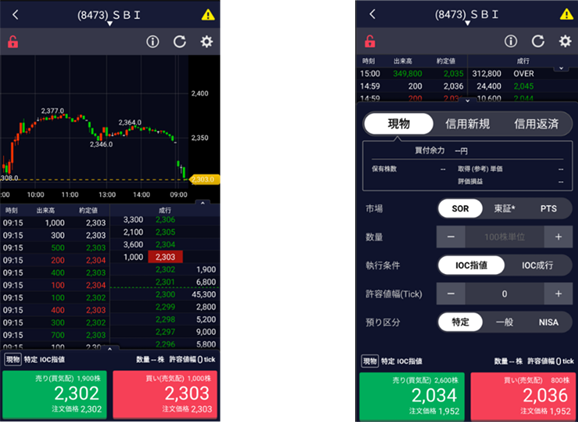Screen dimensions: 578x422
Task: Open stock selector triangle under left (8473) SBI
Action: pyautogui.click(x=109, y=24)
